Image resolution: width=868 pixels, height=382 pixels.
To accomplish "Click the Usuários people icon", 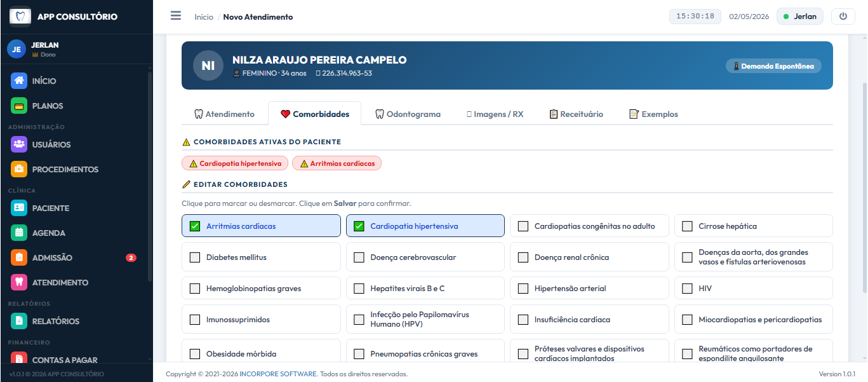I will click(x=19, y=144).
